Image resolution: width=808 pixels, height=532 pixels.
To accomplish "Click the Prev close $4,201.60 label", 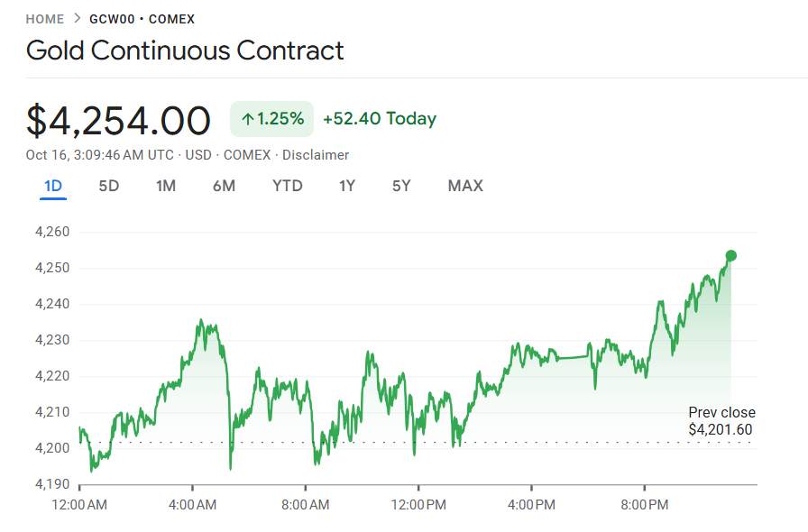I will tap(721, 421).
